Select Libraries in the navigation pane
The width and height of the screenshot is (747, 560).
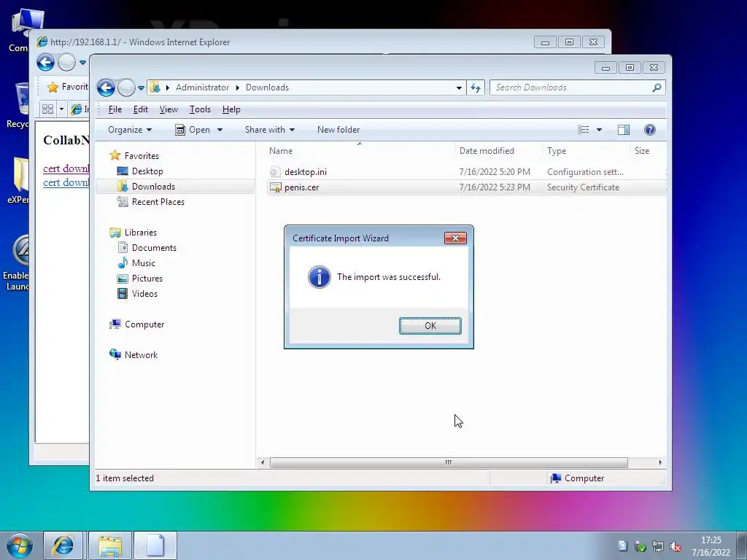(x=141, y=233)
